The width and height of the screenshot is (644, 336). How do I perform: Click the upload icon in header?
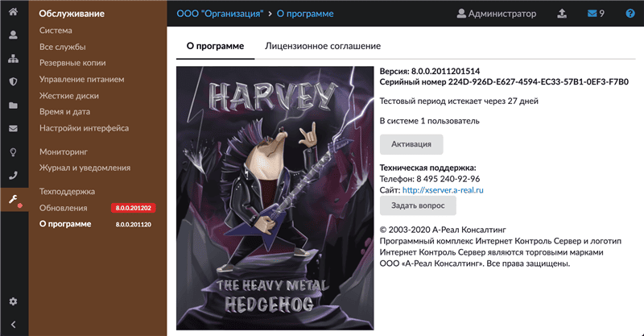click(562, 14)
